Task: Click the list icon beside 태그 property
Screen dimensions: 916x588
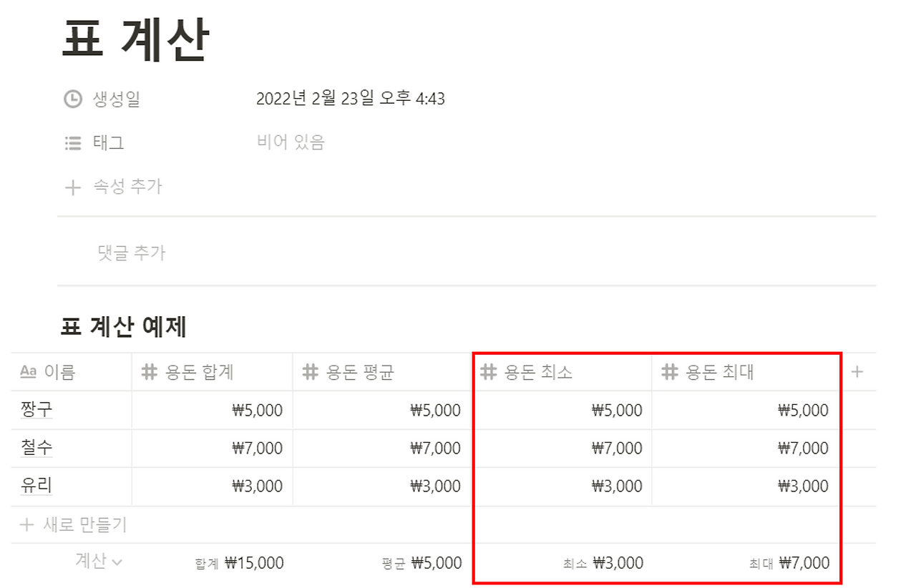Action: tap(72, 142)
